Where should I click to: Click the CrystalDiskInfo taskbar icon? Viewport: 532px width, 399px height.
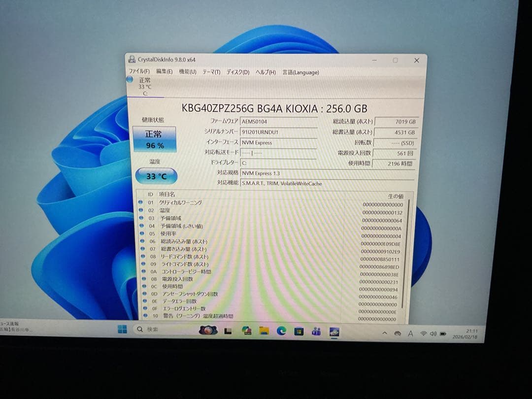pos(334,332)
